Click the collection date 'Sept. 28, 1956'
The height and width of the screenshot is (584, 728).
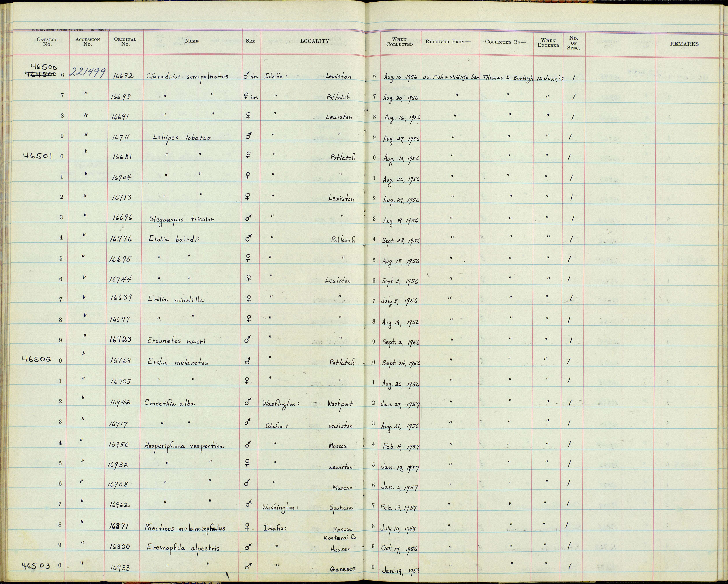tap(401, 241)
